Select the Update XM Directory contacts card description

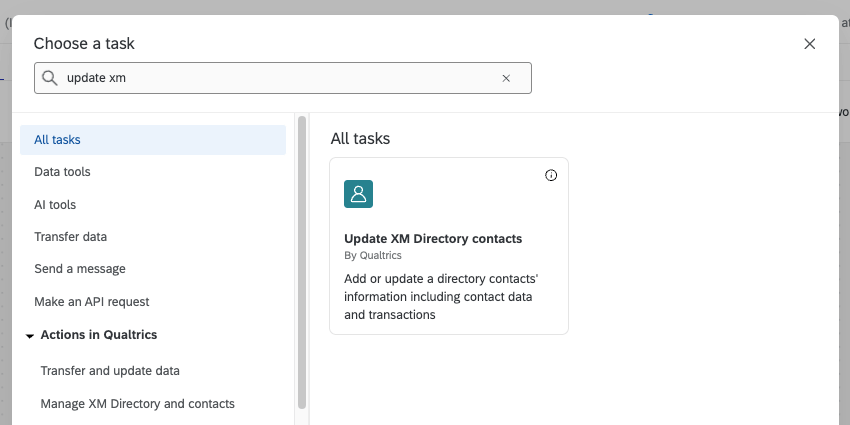[439, 295]
